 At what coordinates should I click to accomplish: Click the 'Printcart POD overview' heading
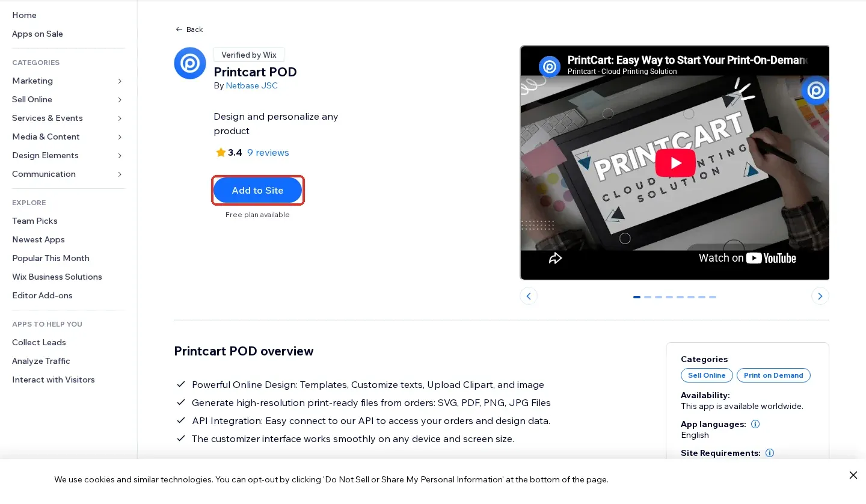pos(244,351)
